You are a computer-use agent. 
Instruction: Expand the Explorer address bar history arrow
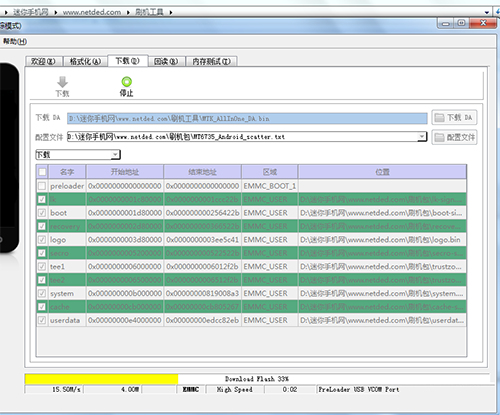click(487, 12)
